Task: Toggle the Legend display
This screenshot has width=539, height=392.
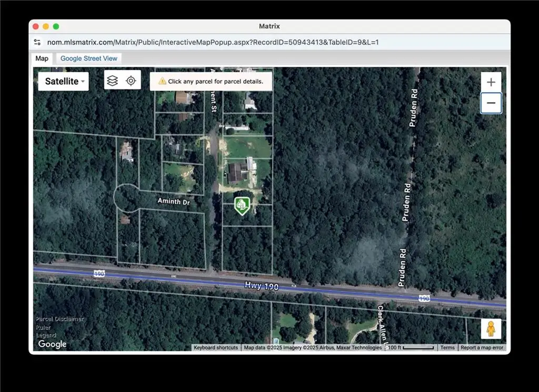Action: pos(46,335)
